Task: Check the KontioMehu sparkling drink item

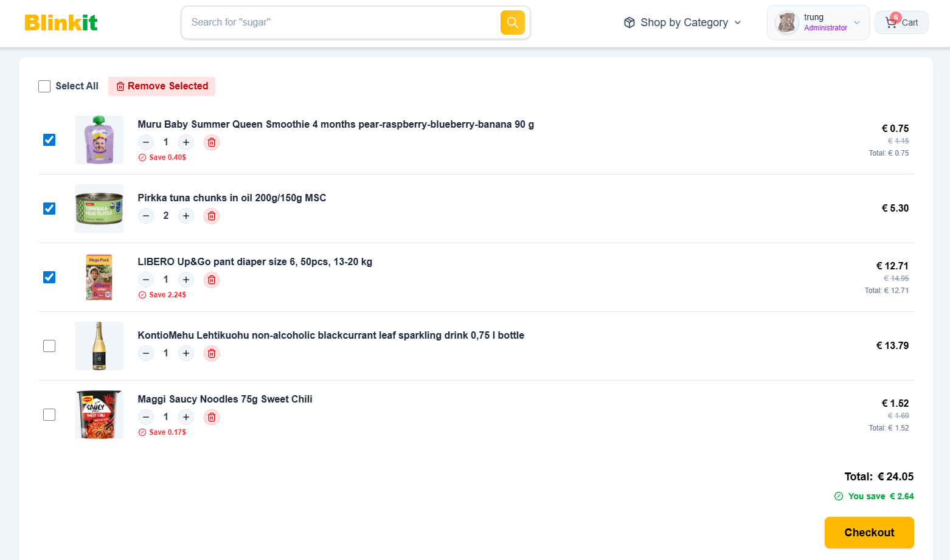Action: click(x=49, y=346)
